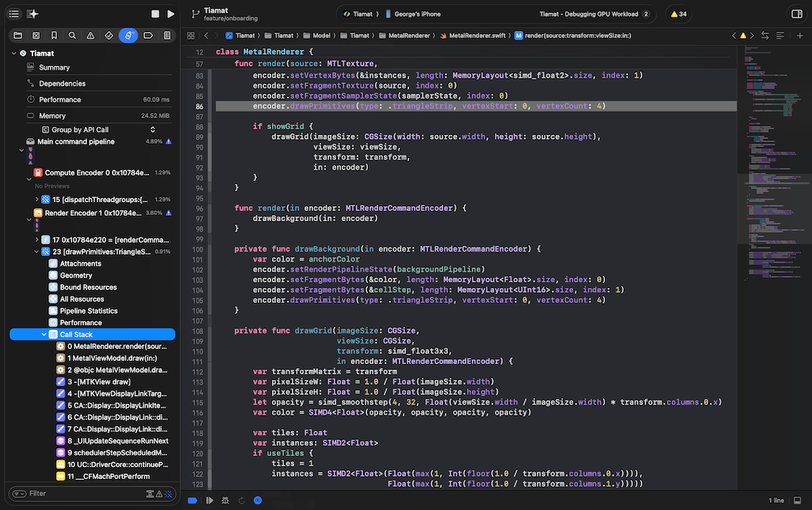Click the Run (play) button

coord(170,14)
